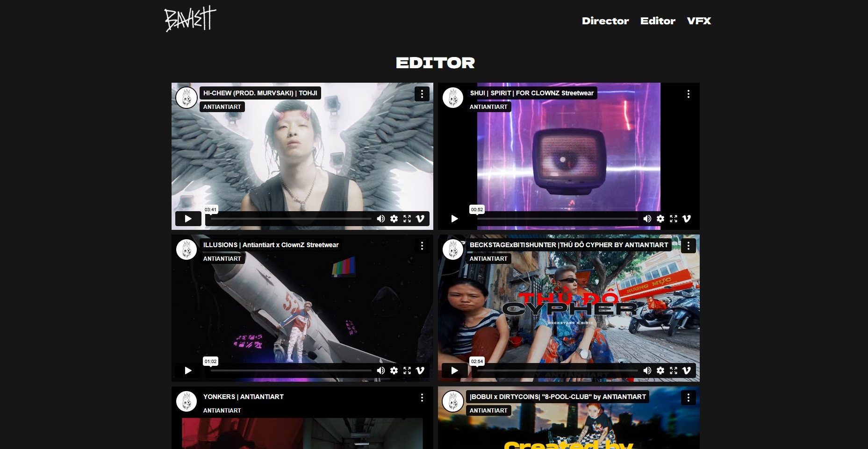Open |BOBUI x DIRTYCOINS| 8-POOL-CLUB title link

(558, 397)
